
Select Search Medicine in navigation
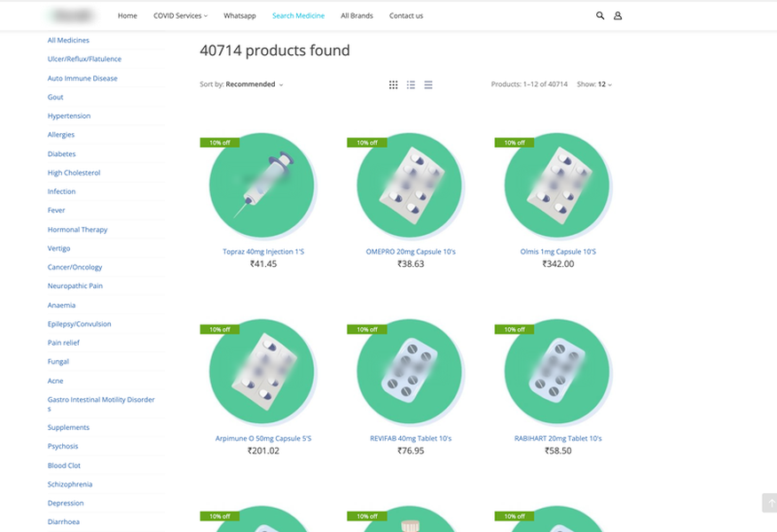(298, 16)
